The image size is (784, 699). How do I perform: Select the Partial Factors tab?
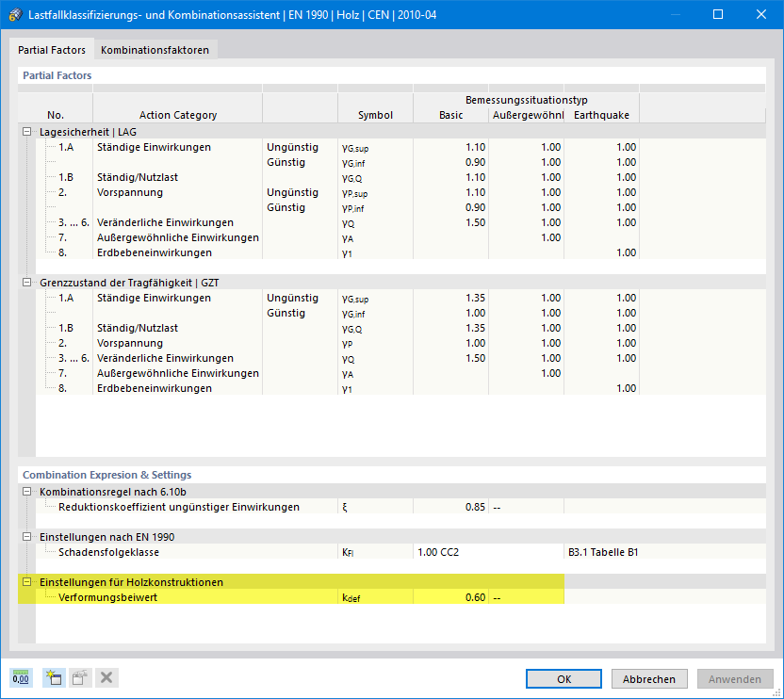click(52, 50)
